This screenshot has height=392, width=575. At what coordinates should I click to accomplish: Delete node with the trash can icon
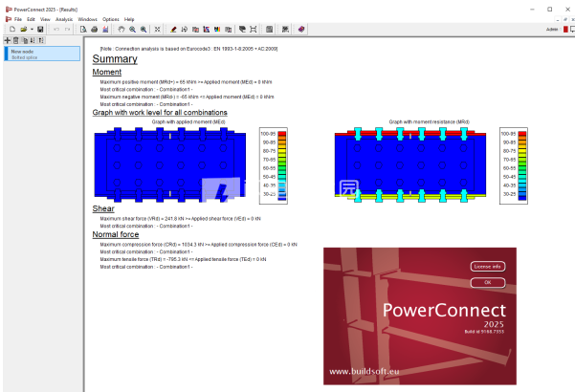coord(15,40)
